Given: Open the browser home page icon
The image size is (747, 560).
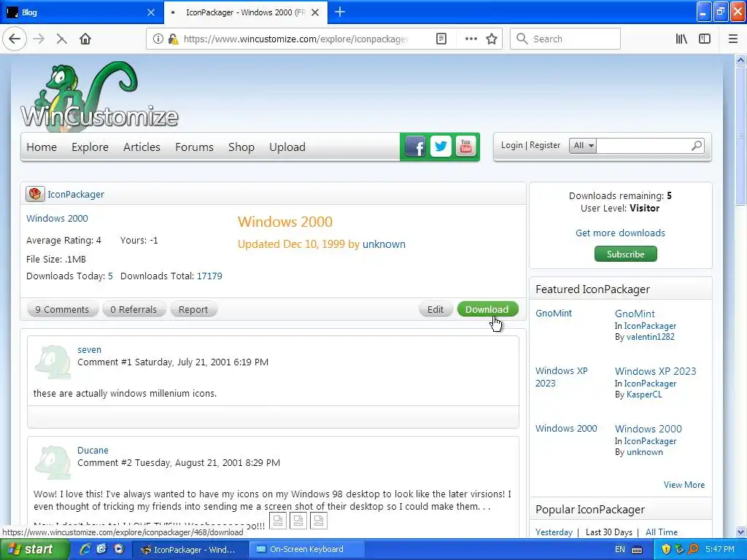Looking at the screenshot, I should click(85, 39).
